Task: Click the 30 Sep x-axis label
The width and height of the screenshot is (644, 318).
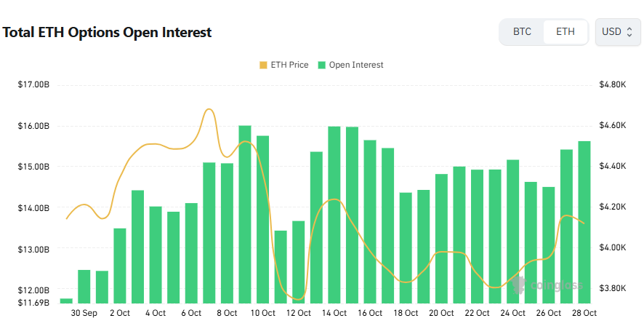Action: 84,313
